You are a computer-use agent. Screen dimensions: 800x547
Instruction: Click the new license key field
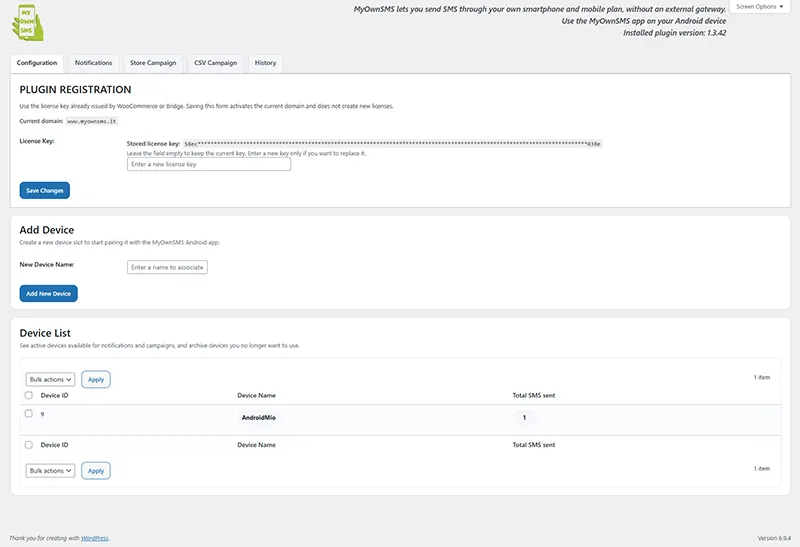point(208,164)
